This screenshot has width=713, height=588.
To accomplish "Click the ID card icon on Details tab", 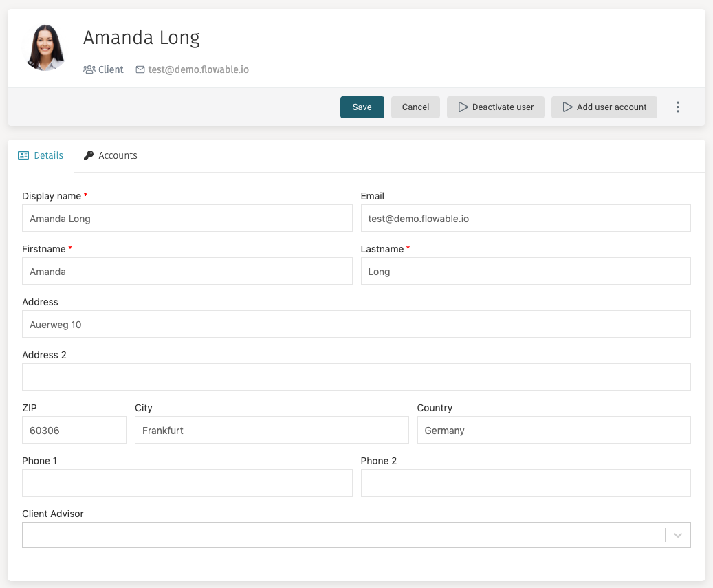I will [23, 155].
